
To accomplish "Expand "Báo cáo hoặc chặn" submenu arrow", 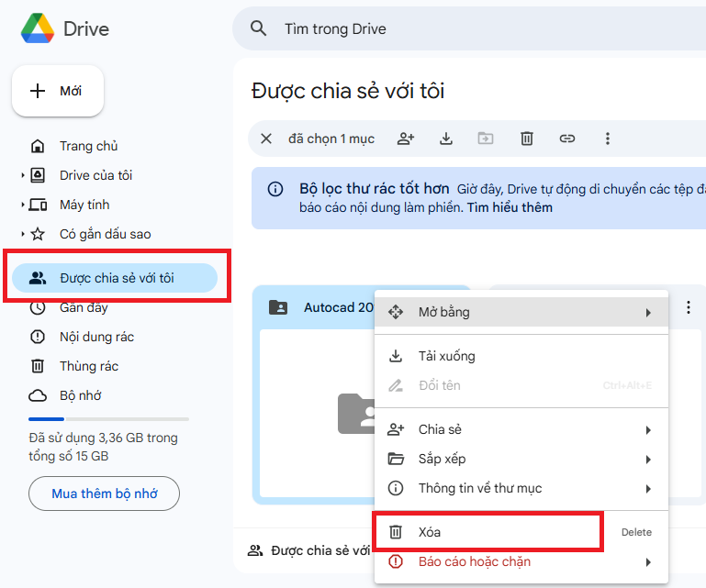I will 648,562.
